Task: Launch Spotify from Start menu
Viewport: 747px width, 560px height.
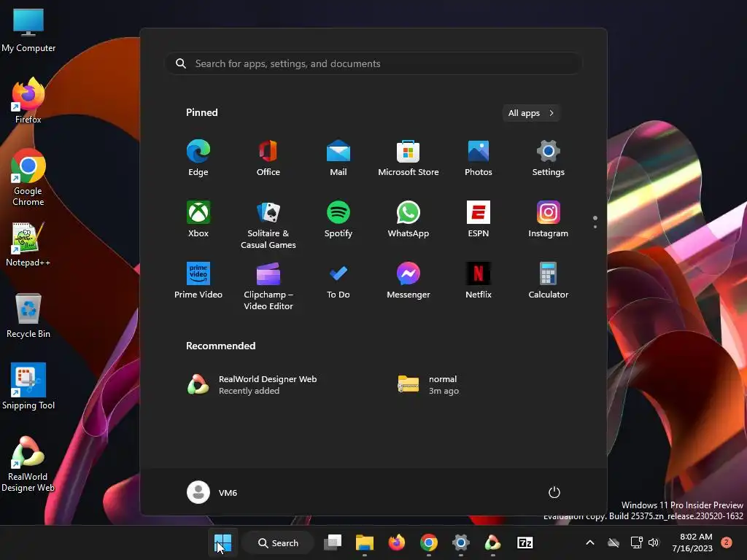Action: click(338, 219)
